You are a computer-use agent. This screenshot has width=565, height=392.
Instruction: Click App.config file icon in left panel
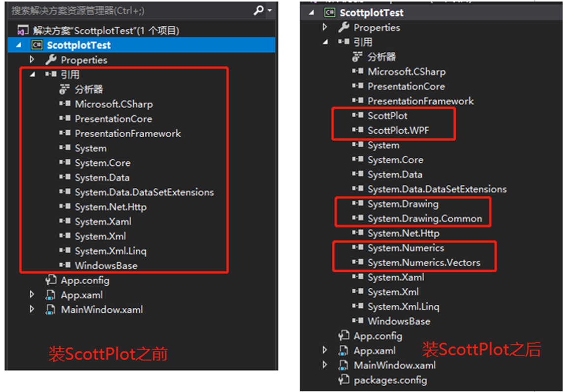pyautogui.click(x=51, y=280)
